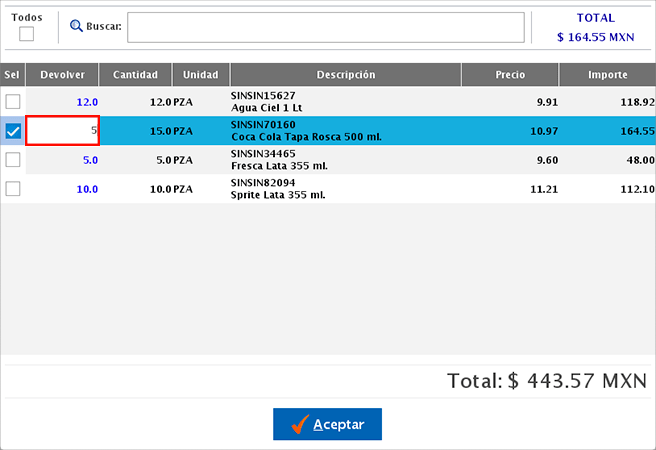
Task: Click the magnifying glass search icon
Action: coord(76,26)
